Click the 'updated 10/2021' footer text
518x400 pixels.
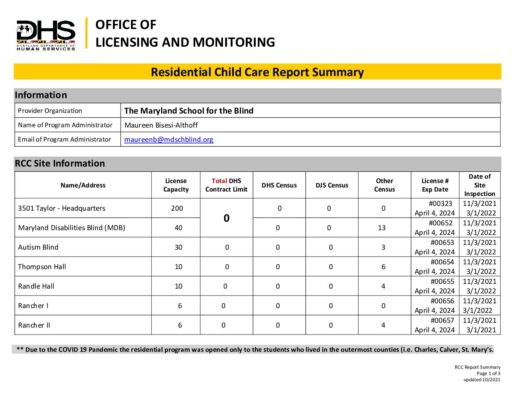pos(482,380)
